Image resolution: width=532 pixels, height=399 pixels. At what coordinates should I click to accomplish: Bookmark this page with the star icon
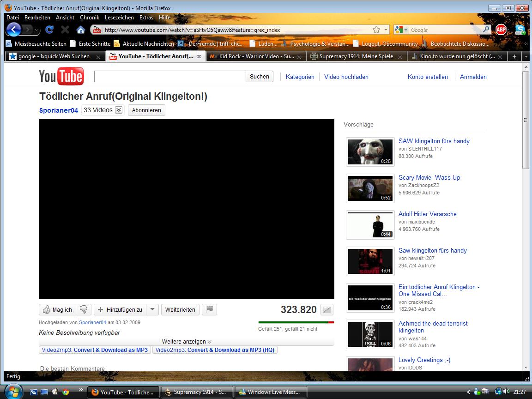click(x=376, y=30)
